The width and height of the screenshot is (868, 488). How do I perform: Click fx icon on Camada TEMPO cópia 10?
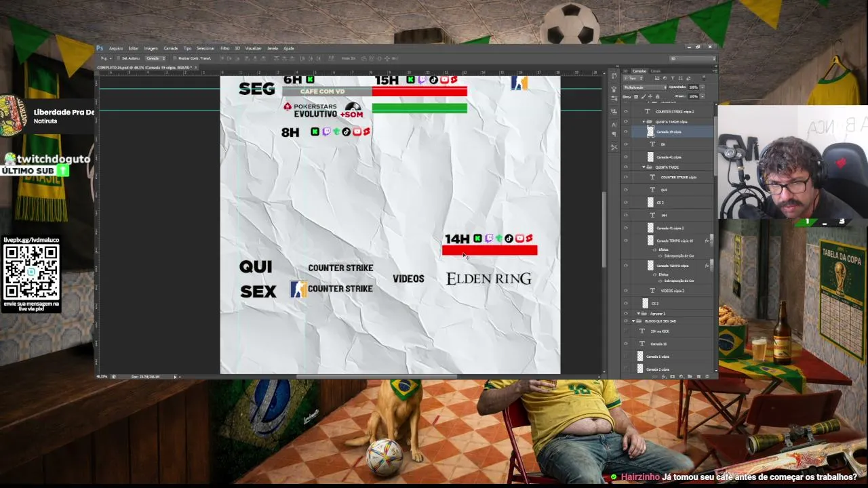pos(707,241)
